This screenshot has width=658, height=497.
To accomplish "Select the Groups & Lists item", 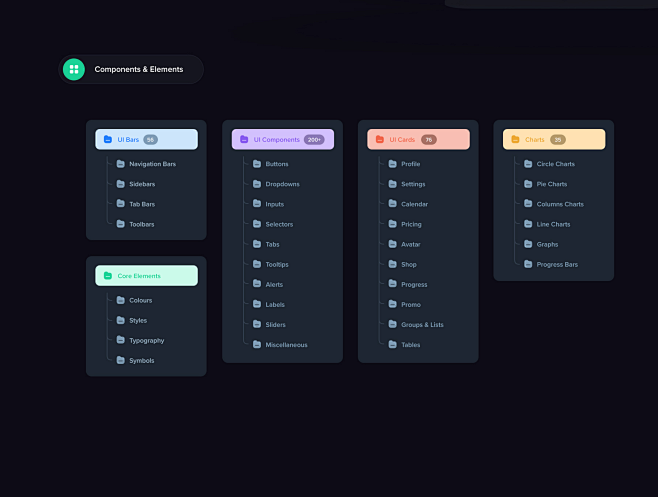I will pyautogui.click(x=422, y=325).
